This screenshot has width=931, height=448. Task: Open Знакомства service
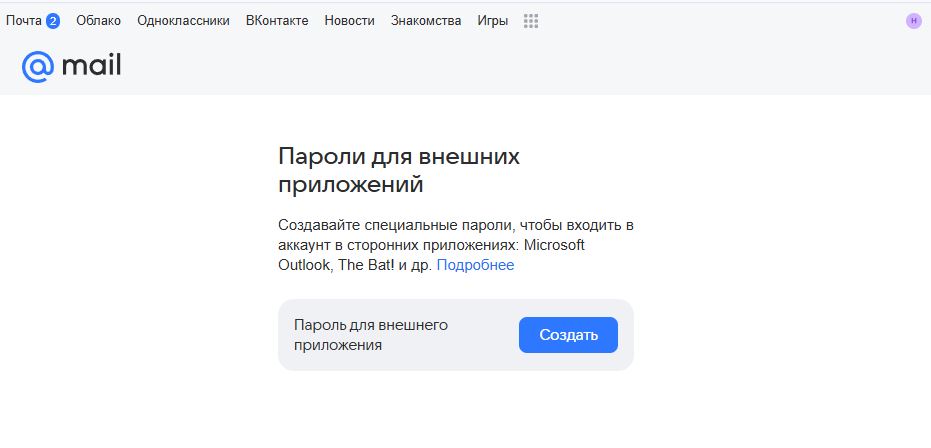(x=426, y=21)
